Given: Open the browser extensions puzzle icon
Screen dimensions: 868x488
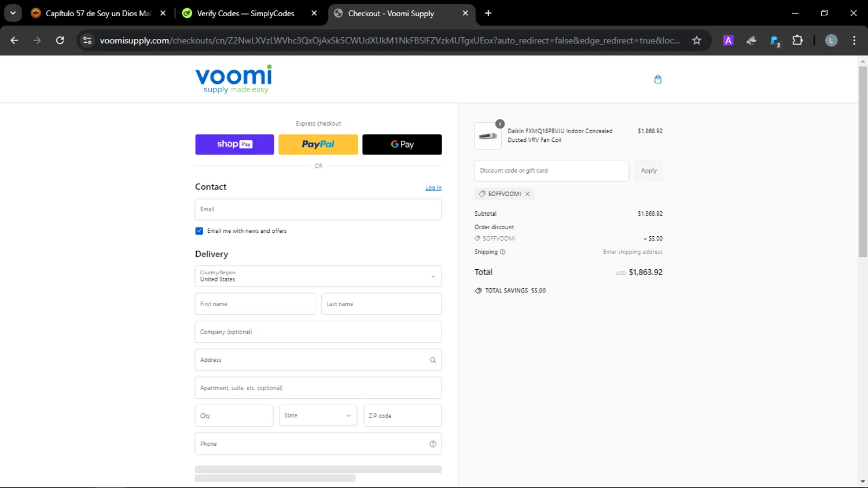Looking at the screenshot, I should click(797, 41).
